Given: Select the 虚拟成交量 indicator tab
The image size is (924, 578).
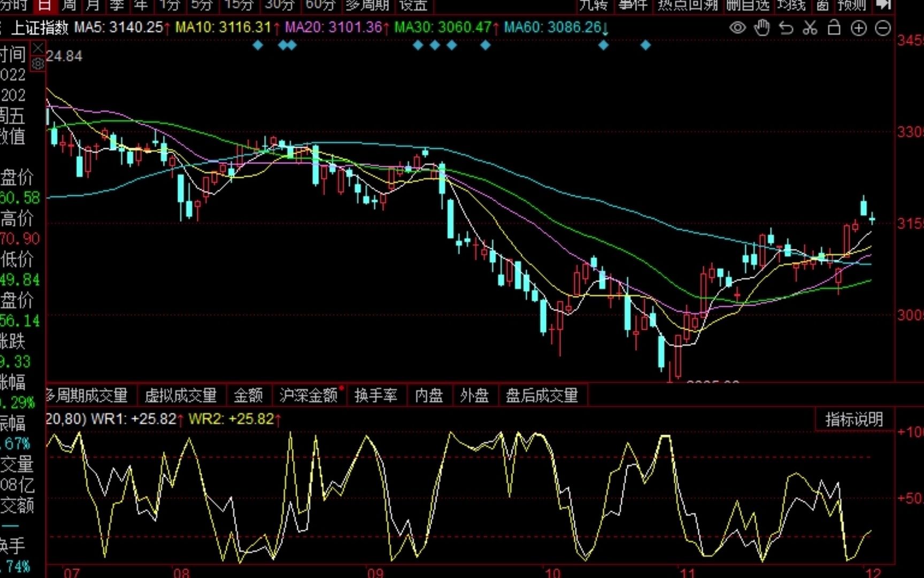Looking at the screenshot, I should (181, 396).
